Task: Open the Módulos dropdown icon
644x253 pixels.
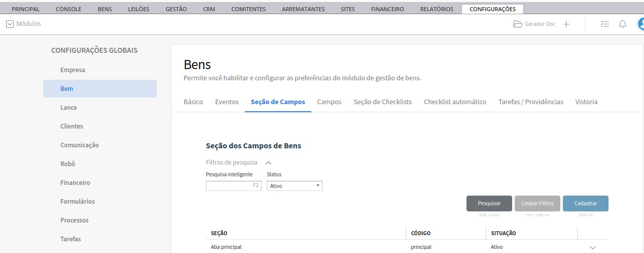Action: point(10,24)
